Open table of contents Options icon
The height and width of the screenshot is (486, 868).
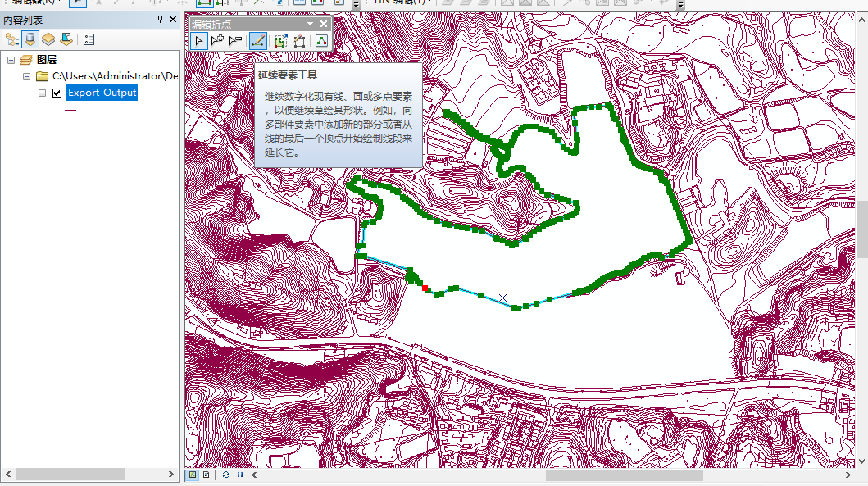[89, 39]
